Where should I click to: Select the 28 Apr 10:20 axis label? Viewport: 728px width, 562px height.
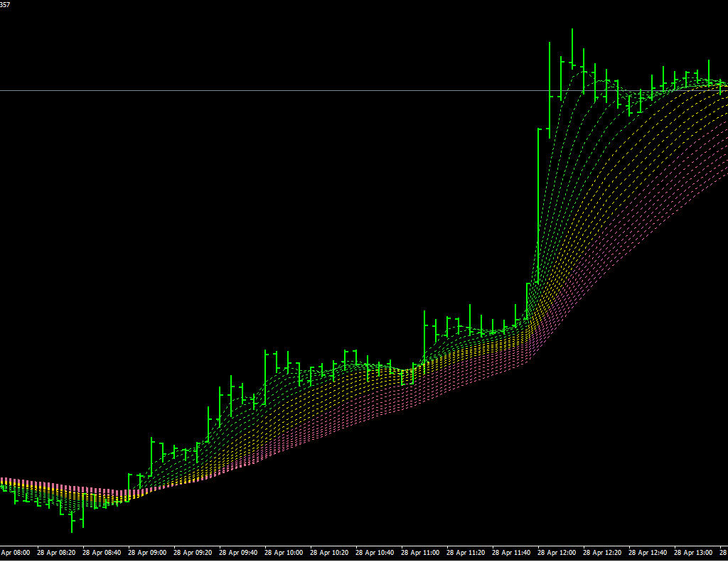[330, 552]
